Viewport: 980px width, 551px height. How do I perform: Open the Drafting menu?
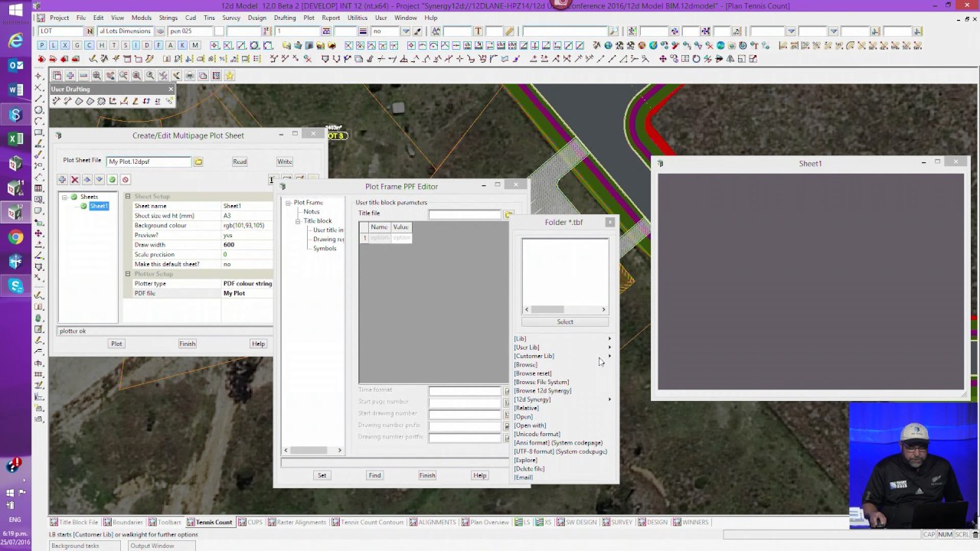coord(285,18)
